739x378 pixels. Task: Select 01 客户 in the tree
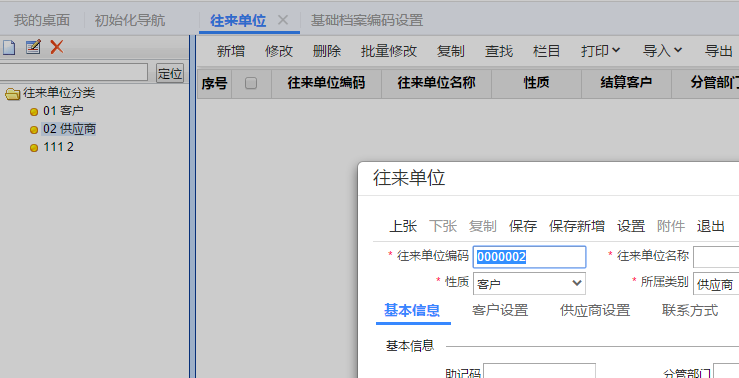(63, 111)
